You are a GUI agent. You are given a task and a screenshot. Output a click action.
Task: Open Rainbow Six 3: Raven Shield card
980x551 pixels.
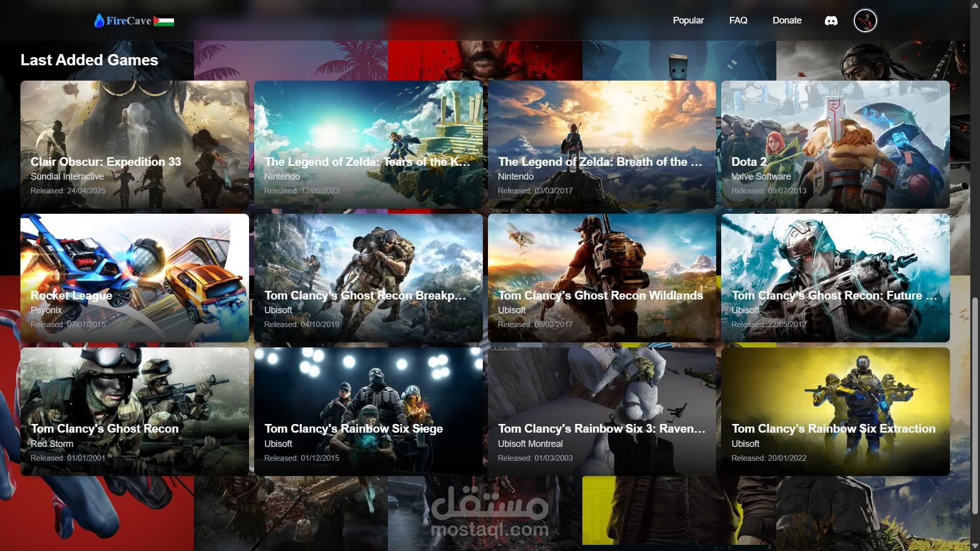click(602, 412)
